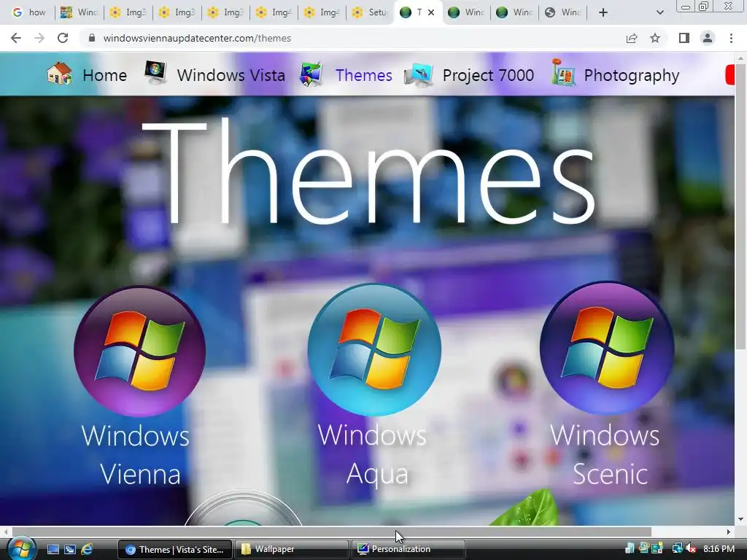Close the active Themes tab
Image resolution: width=747 pixels, height=560 pixels.
[x=431, y=12]
